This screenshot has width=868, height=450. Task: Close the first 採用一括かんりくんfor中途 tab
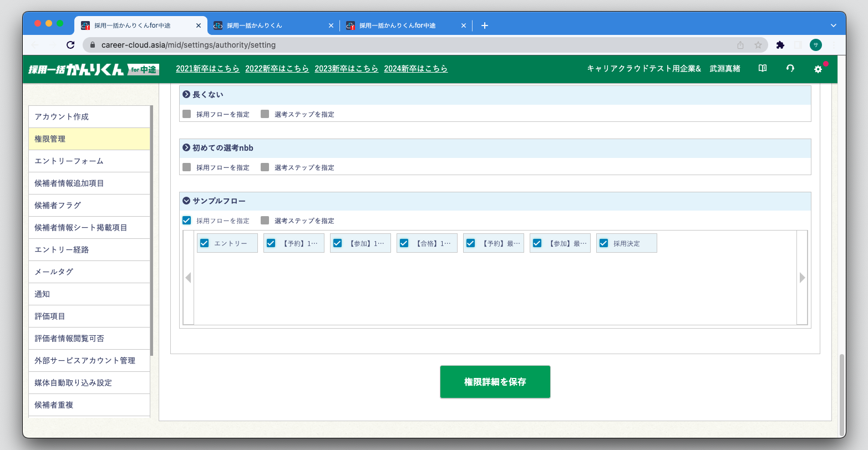click(199, 25)
